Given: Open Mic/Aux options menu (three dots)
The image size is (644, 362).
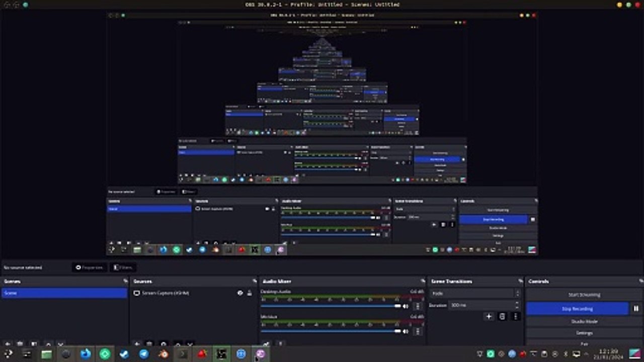Looking at the screenshot, I should [417, 331].
